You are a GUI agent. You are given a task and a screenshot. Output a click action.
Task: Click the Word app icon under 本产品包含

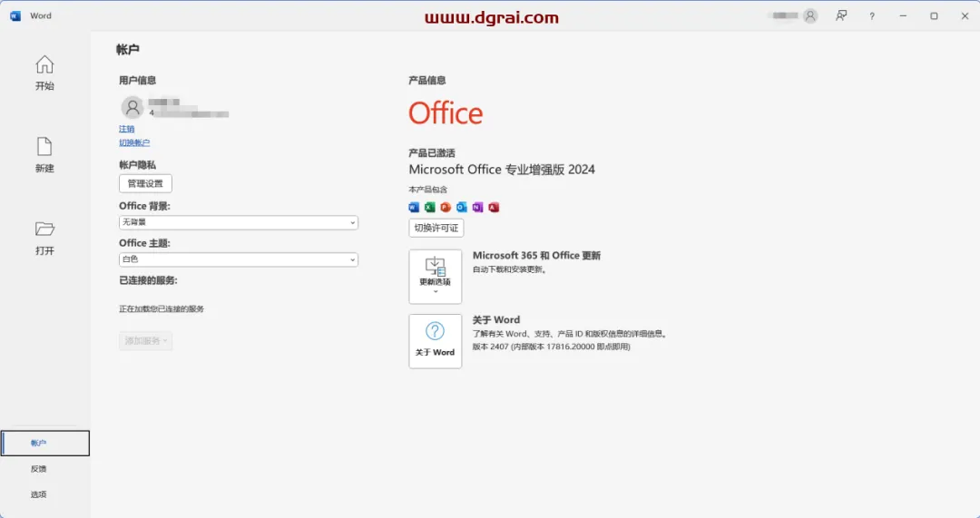coord(414,207)
